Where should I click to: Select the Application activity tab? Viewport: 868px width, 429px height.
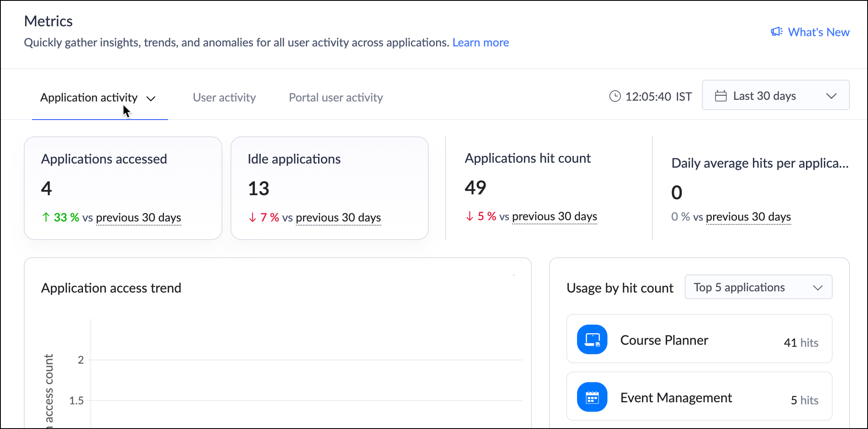(89, 97)
